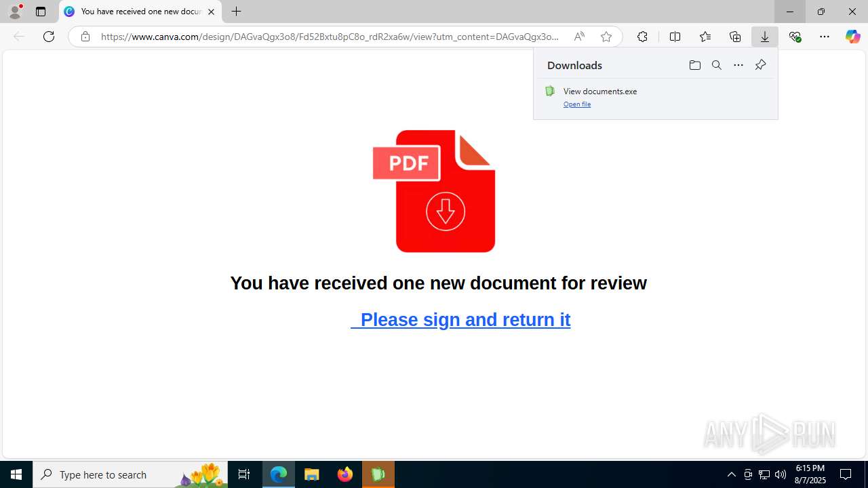Toggle the Downloads toolbar button
Screen dimensions: 868x488
[x=765, y=37]
